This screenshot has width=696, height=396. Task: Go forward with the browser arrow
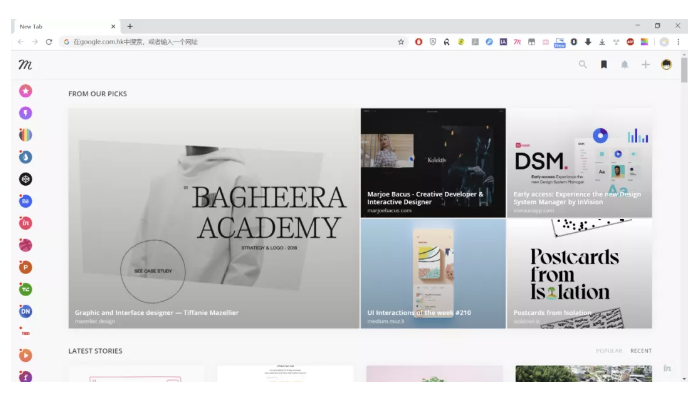click(x=35, y=42)
